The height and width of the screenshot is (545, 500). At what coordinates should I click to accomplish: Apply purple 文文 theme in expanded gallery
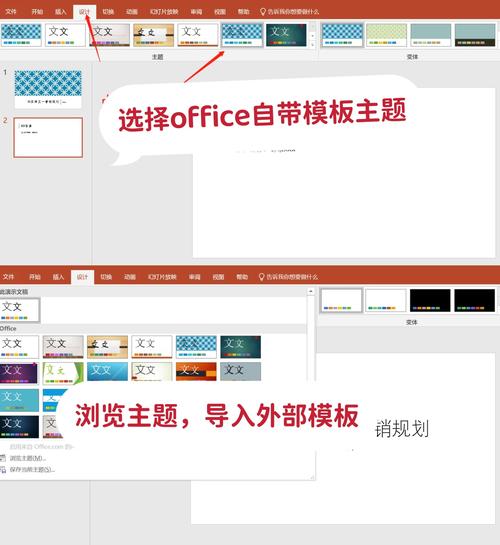[x=19, y=373]
